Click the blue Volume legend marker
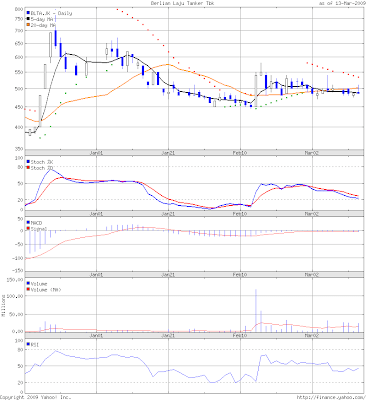 click(x=28, y=284)
